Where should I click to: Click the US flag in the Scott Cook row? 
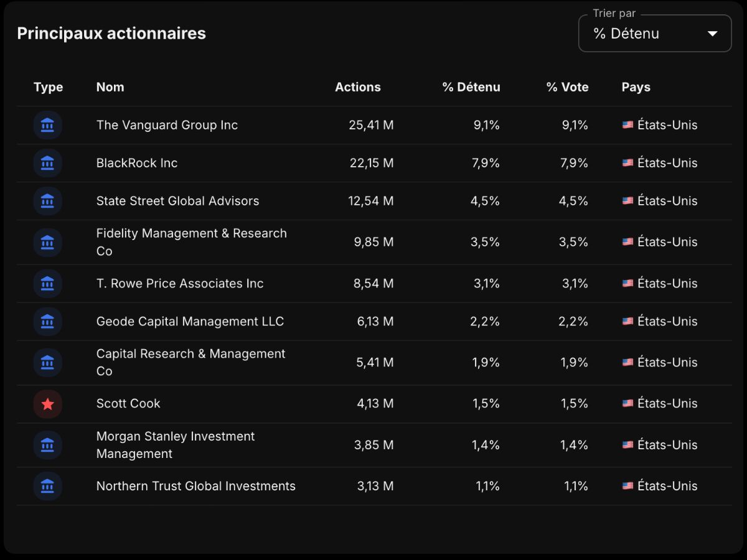coord(627,404)
